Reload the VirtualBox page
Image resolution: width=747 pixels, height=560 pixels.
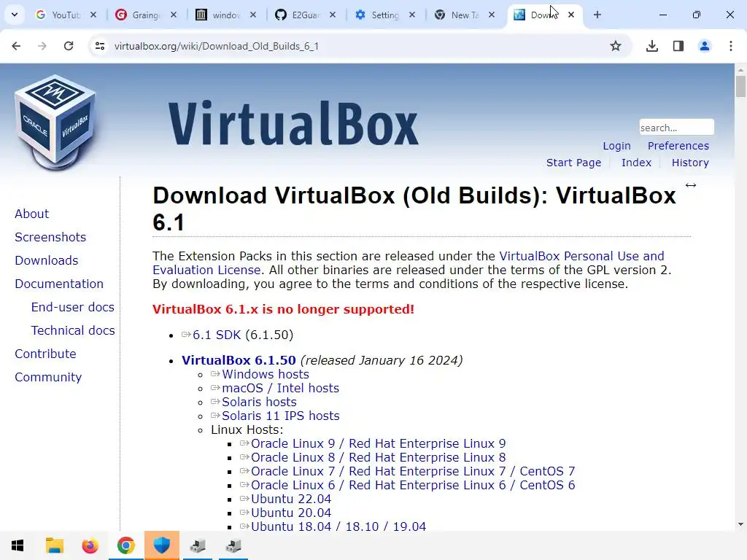point(69,46)
